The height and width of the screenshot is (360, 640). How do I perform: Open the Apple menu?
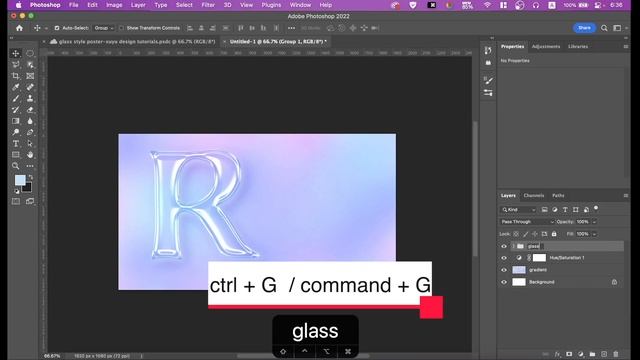18,5
